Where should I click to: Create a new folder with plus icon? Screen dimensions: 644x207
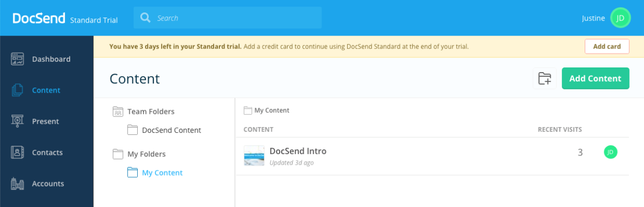[x=544, y=78]
